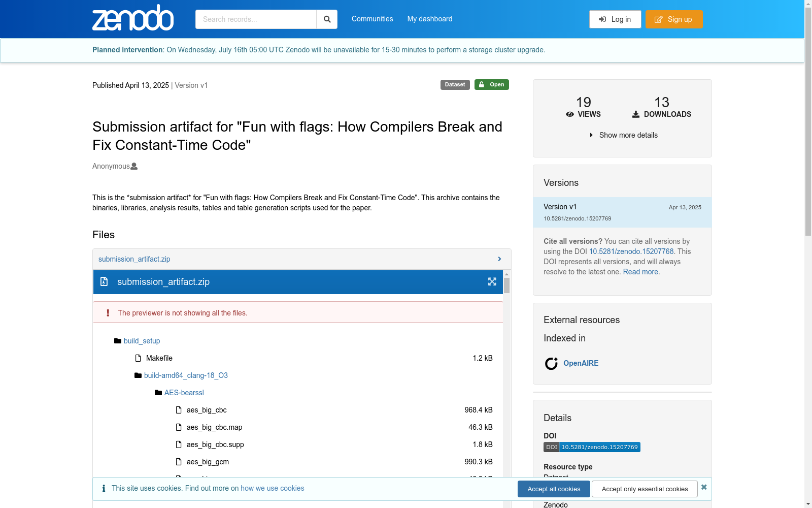
Task: Click the DOI badge 10.5281/zenodo.15207769
Action: coord(592,447)
